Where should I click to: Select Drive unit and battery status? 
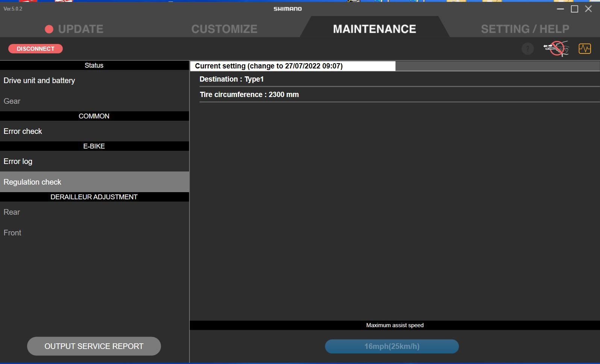[94, 80]
